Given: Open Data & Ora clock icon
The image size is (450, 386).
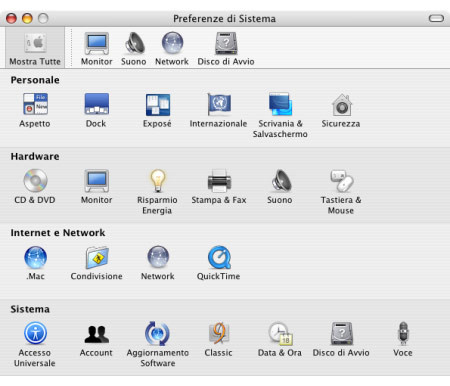Looking at the screenshot, I should tap(280, 333).
